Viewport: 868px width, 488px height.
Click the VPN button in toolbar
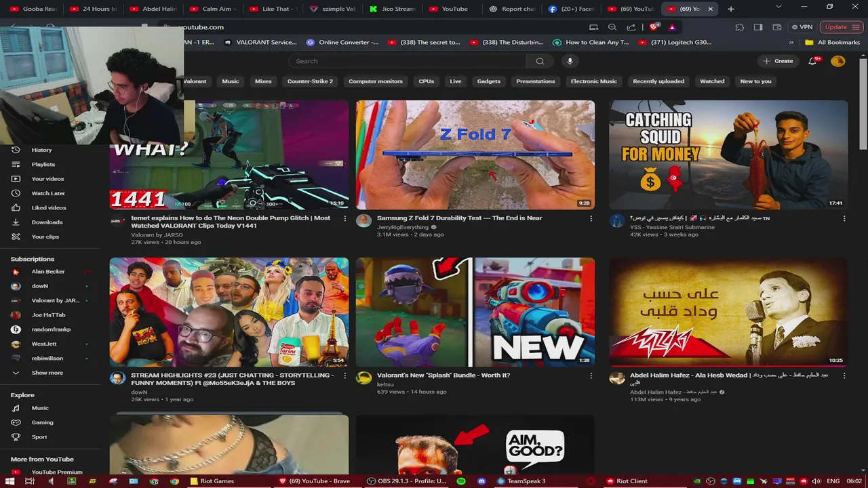click(802, 27)
